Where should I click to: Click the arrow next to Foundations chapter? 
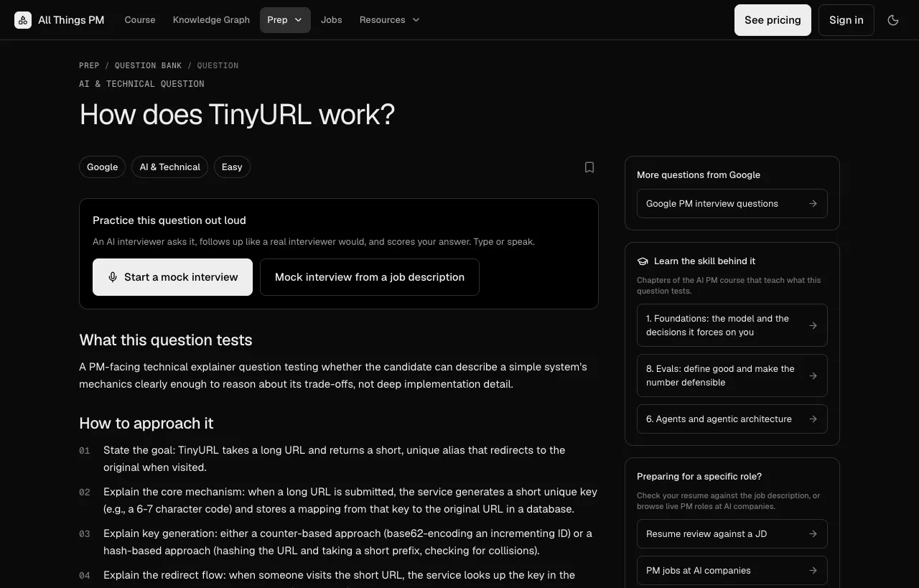tap(813, 325)
